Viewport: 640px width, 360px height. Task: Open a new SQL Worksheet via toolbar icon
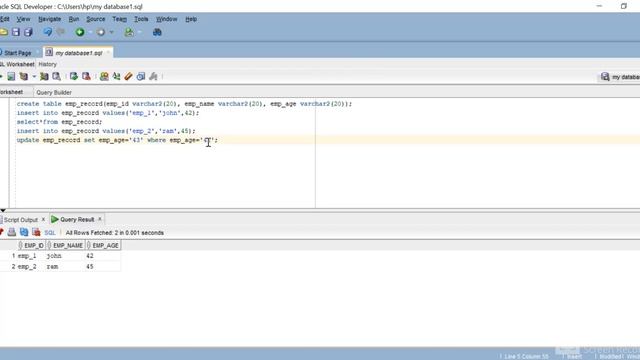pos(129,32)
